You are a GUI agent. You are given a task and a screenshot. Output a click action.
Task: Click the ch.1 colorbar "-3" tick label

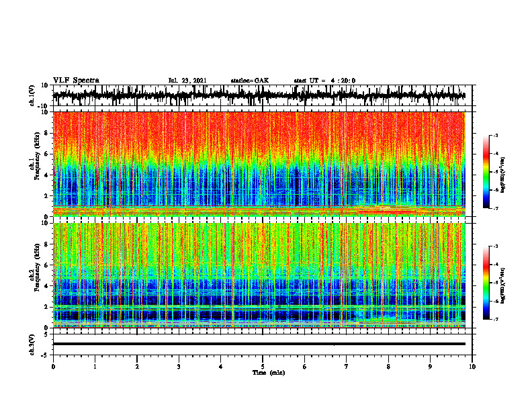pyautogui.click(x=496, y=136)
